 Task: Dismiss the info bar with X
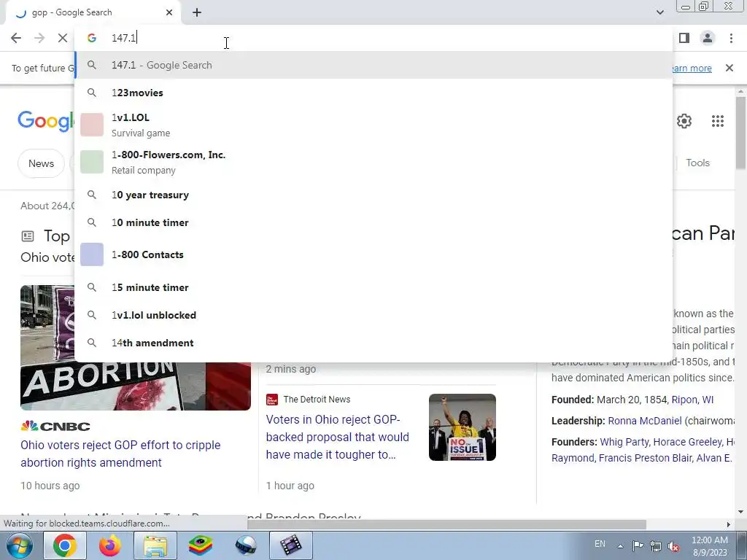coord(729,68)
